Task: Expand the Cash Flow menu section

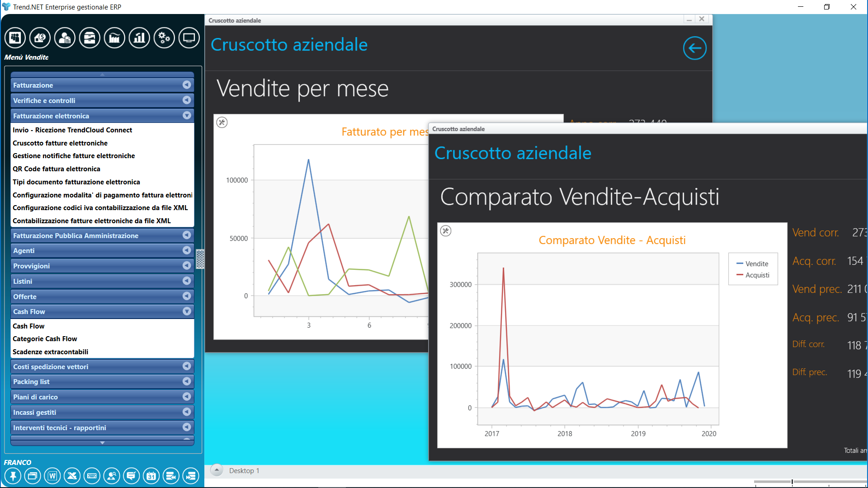Action: 187,311
